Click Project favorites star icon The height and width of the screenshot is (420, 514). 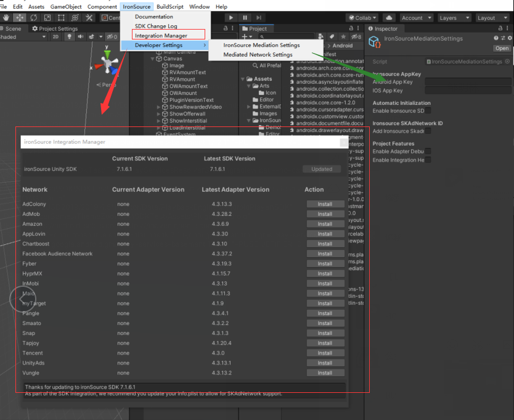pyautogui.click(x=343, y=37)
